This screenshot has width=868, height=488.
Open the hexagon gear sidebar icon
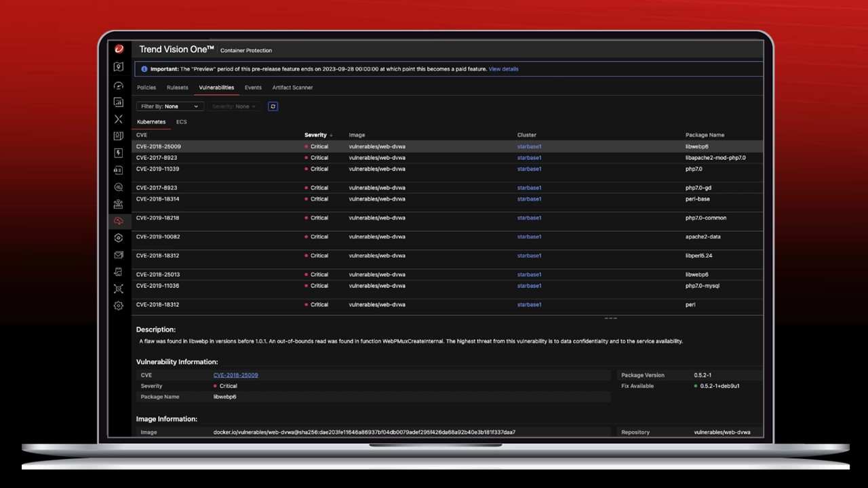[119, 238]
